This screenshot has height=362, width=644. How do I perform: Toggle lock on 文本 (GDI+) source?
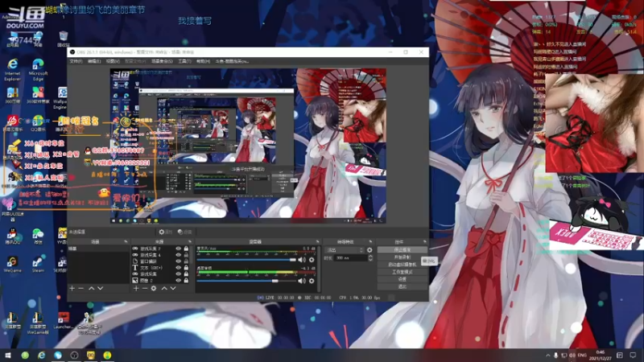tap(186, 268)
